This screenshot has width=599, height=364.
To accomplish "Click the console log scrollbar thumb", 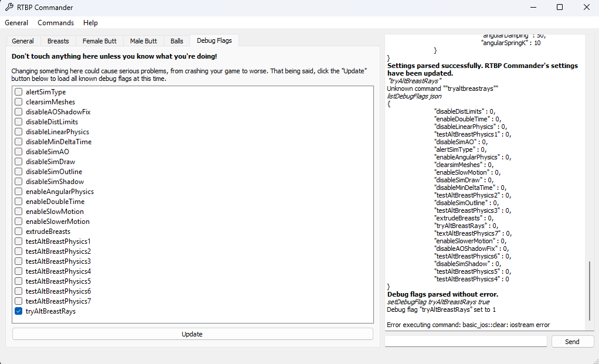I will pyautogui.click(x=590, y=291).
